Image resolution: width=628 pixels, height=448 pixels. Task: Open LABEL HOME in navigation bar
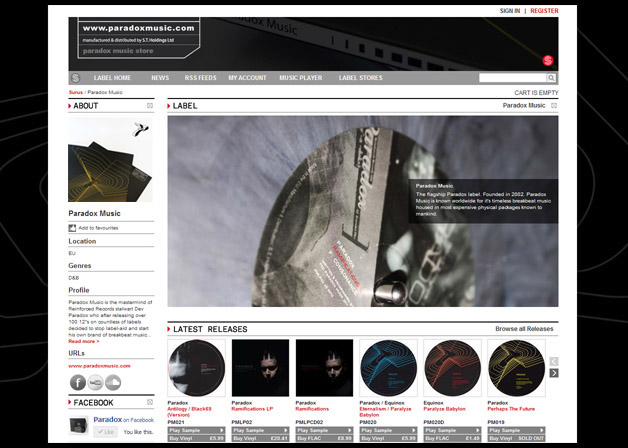coord(112,78)
